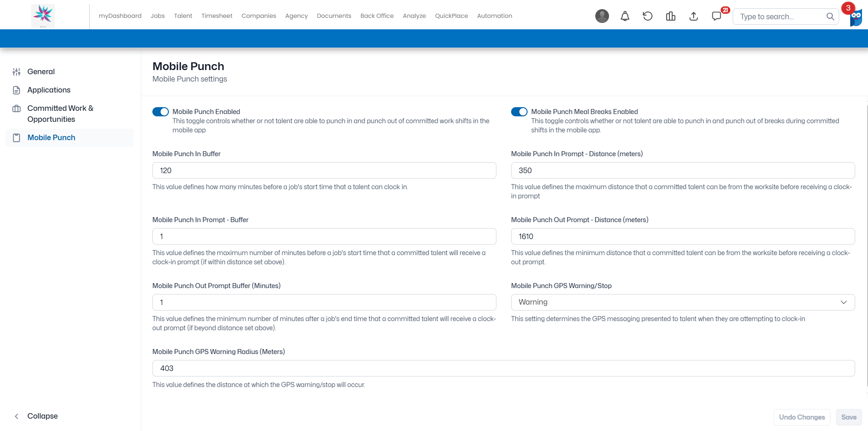The height and width of the screenshot is (431, 868).
Task: Toggle Mobile Punch Meal Breaks Enabled
Action: point(519,112)
